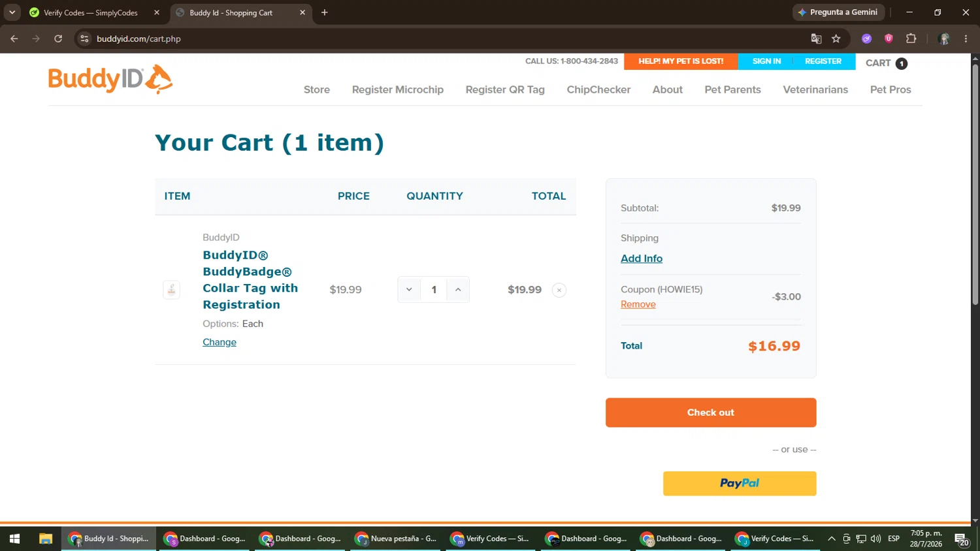Go to Register QR Tag
This screenshot has width=980, height=551.
pyautogui.click(x=505, y=89)
